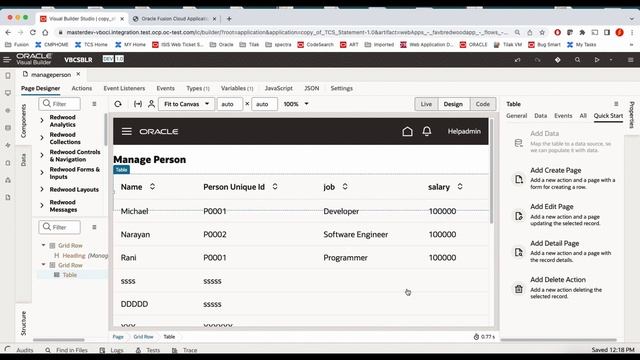Open the header options menu icon

click(x=631, y=60)
